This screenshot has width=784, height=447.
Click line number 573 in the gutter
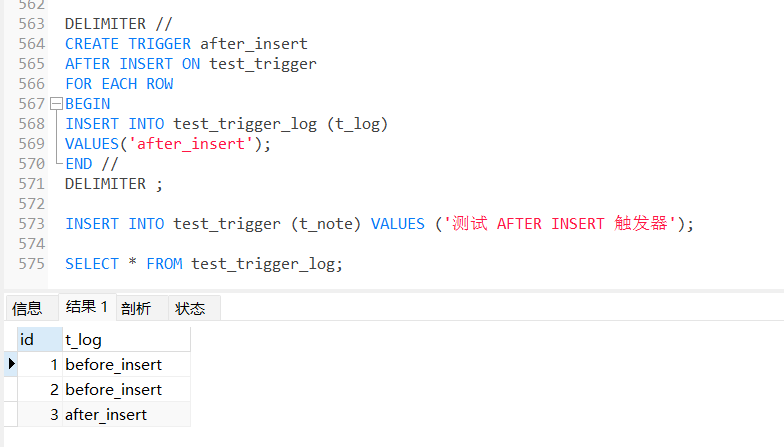tap(32, 224)
